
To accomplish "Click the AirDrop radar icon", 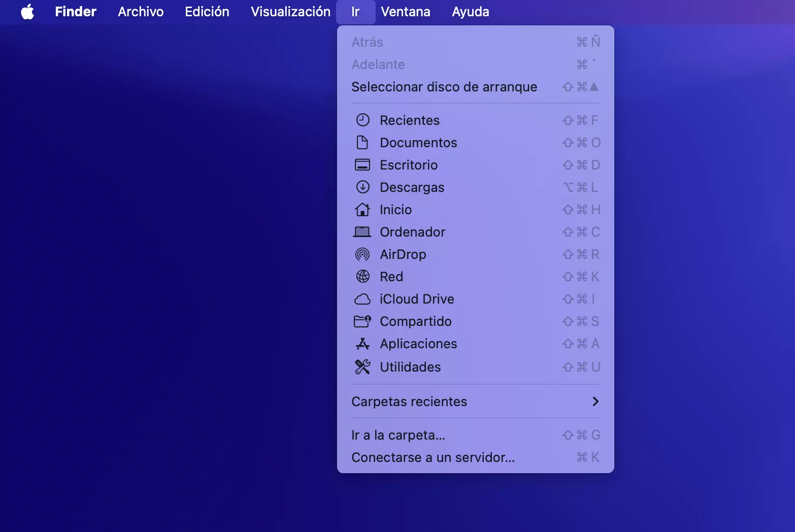I will point(362,254).
